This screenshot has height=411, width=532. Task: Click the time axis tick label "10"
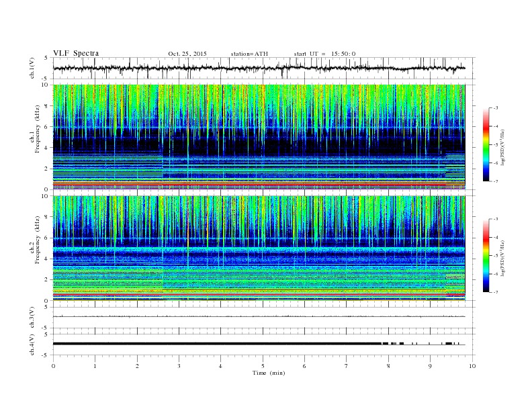click(472, 366)
